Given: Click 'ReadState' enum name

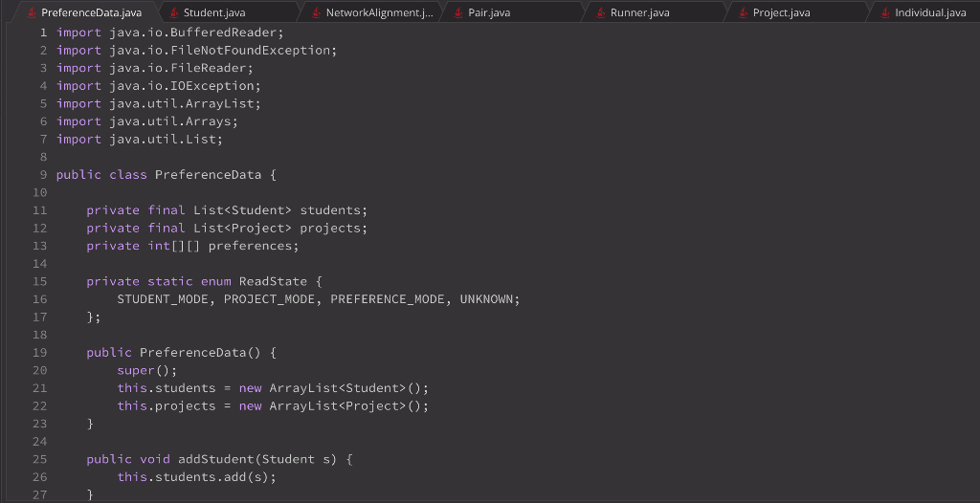Looking at the screenshot, I should click(x=273, y=282).
